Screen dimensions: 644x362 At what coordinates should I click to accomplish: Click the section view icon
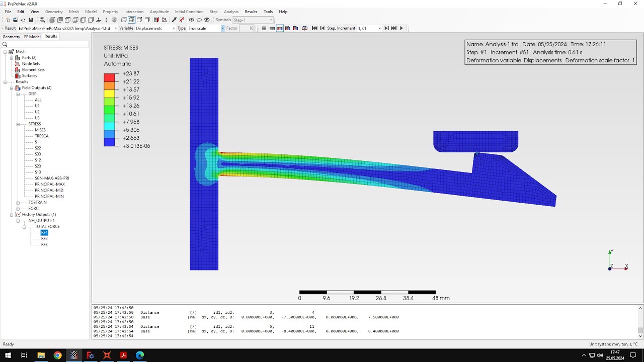pos(156,20)
